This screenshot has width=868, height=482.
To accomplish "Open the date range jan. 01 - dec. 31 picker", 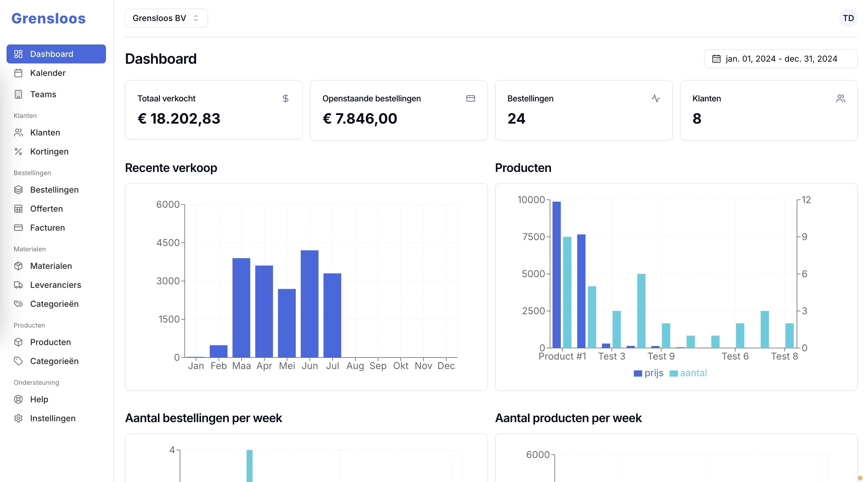I will click(780, 59).
